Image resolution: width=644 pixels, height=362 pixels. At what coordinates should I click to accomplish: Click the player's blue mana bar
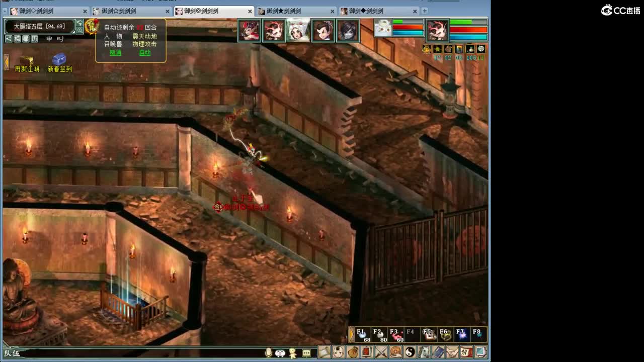(468, 37)
